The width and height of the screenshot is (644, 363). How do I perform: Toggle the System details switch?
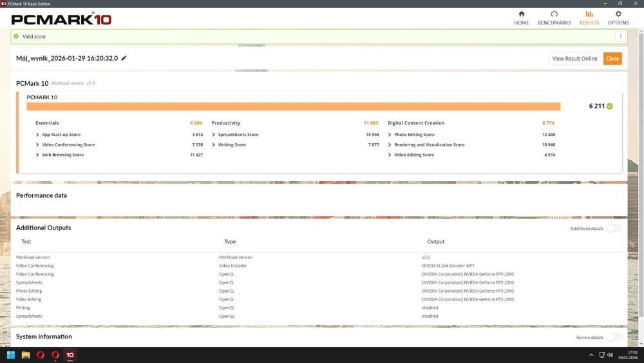614,337
